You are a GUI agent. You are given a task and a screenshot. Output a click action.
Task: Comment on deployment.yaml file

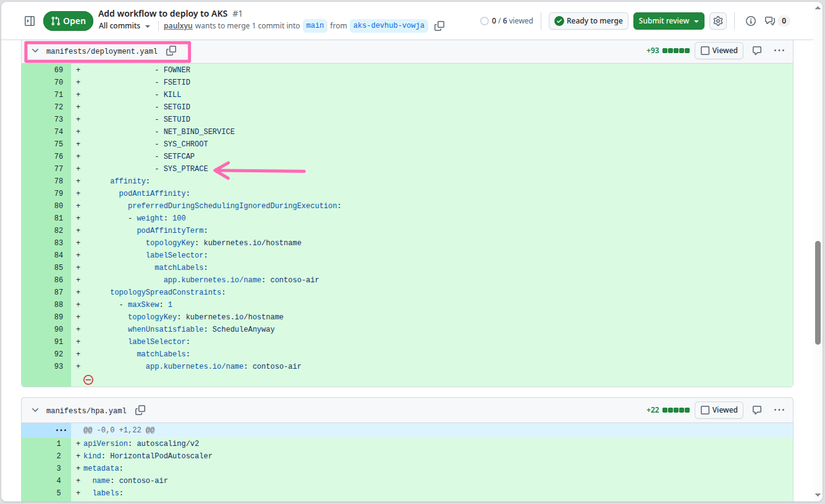757,51
